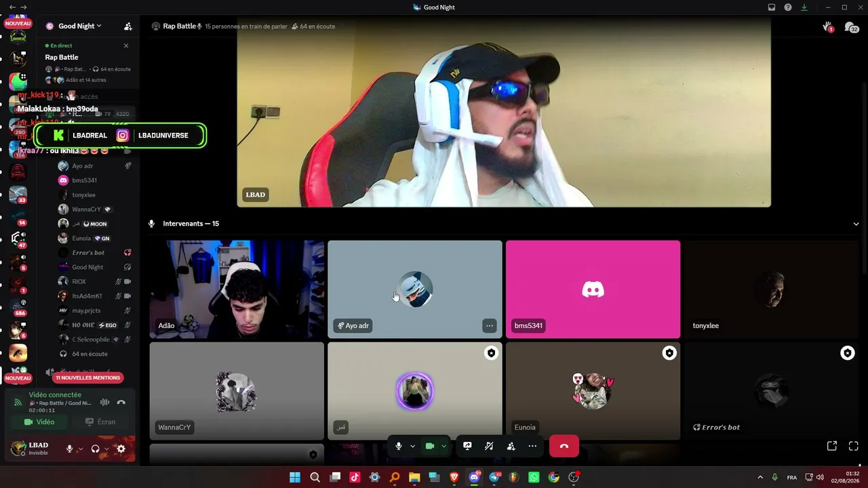Go forward with the title bar arrow
The height and width of the screenshot is (488, 868).
click(x=24, y=7)
